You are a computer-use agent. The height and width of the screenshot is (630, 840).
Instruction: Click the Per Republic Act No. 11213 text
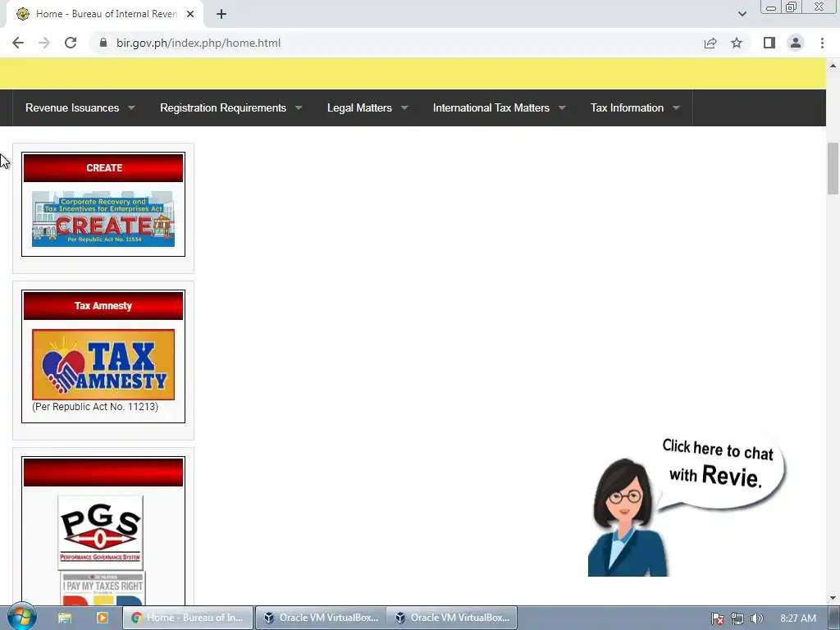(x=95, y=407)
